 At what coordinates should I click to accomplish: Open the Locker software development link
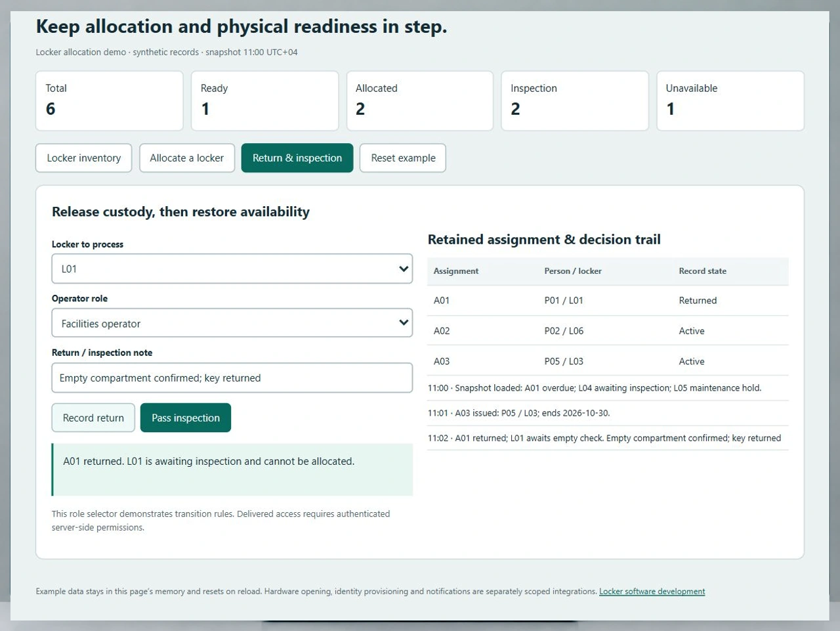click(x=652, y=592)
